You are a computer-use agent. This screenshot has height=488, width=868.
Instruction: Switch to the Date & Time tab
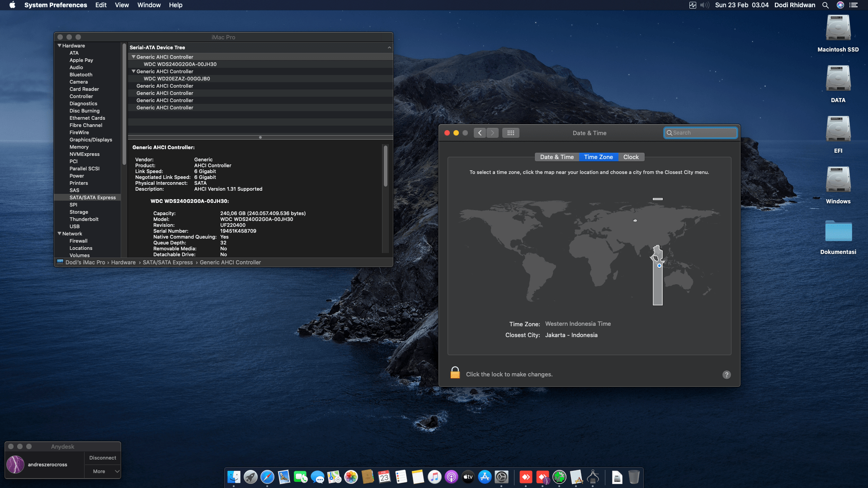(x=557, y=157)
